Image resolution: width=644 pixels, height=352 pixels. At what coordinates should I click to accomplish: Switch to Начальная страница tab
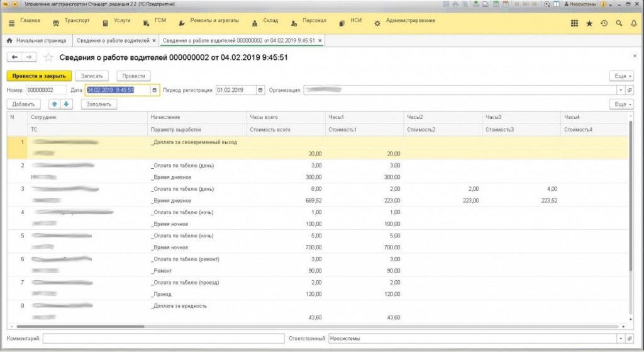36,41
